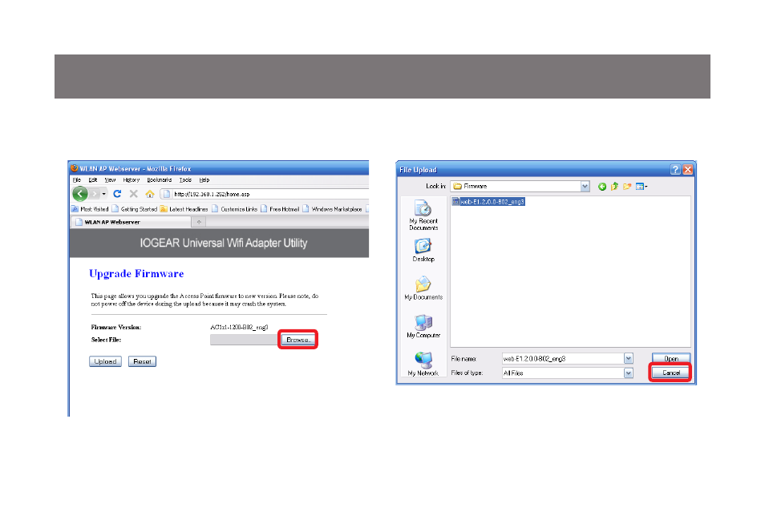765x532 pixels.
Task: Create new folder icon in File Upload
Action: point(627,186)
